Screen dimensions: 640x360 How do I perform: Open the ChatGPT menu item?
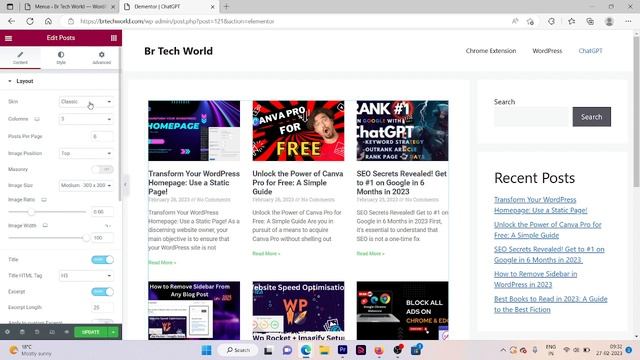pyautogui.click(x=590, y=51)
